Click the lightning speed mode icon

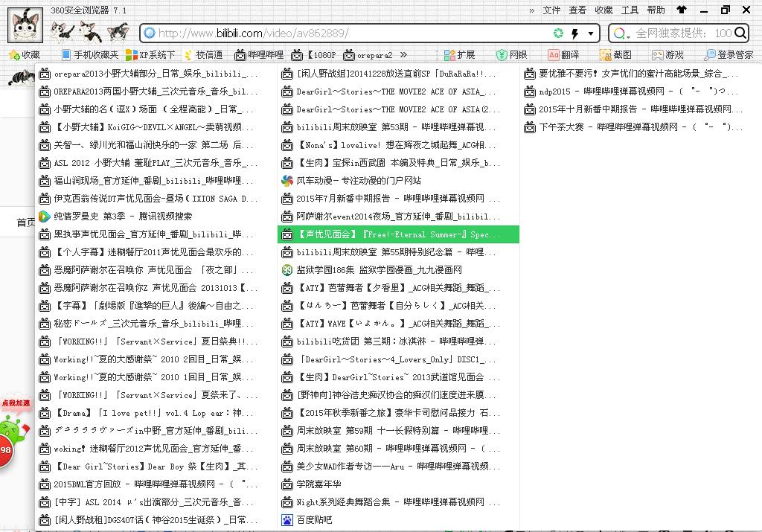click(575, 33)
